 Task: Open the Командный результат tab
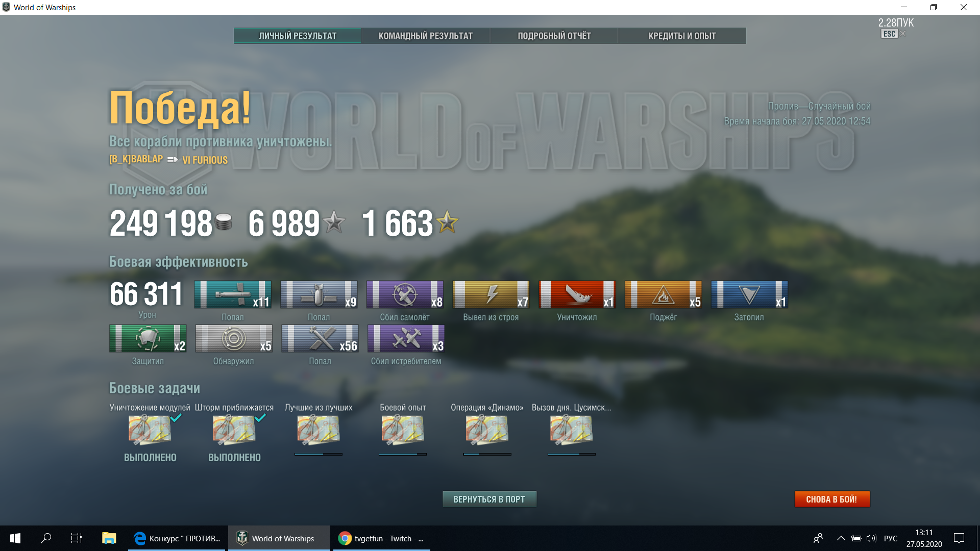tap(426, 36)
